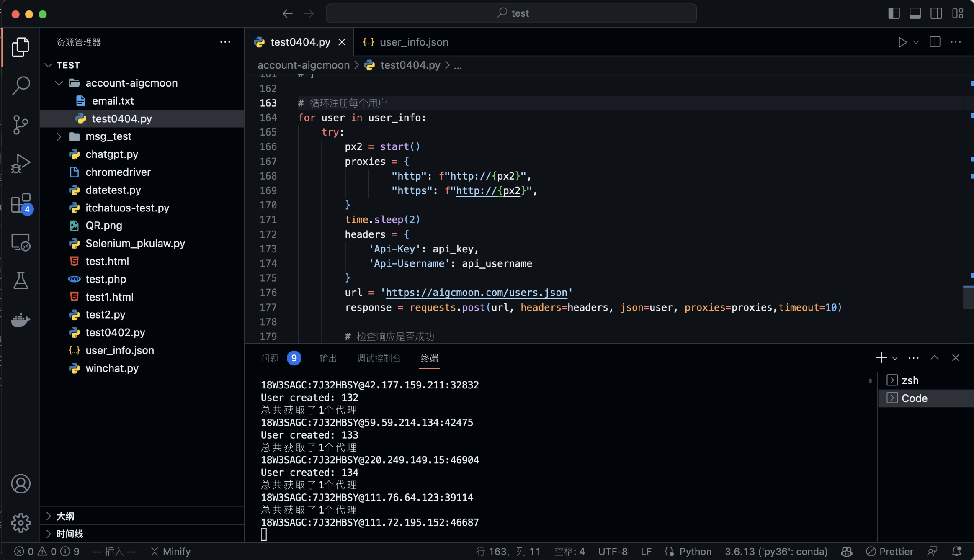Open the Docker view icon
The height and width of the screenshot is (560, 974).
click(21, 320)
